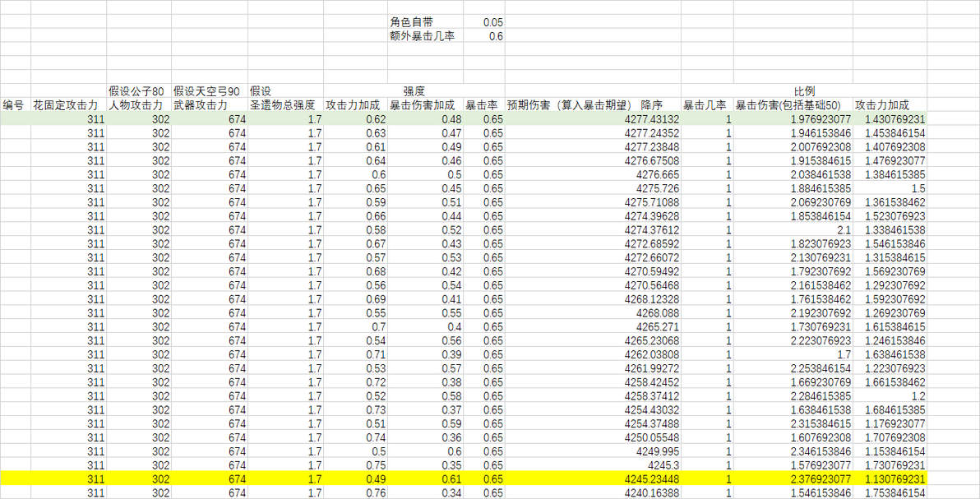
Task: Click attack bonus cell 0.62
Action: coord(356,118)
